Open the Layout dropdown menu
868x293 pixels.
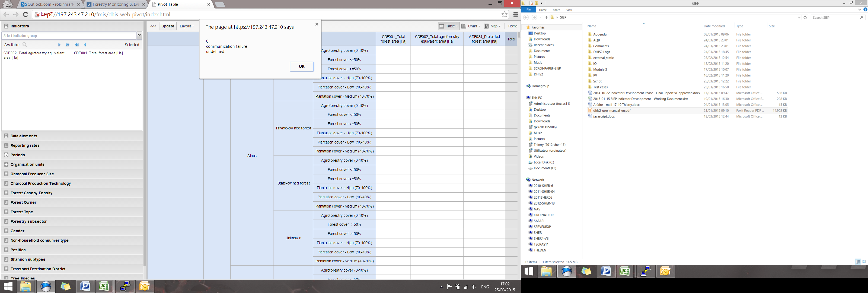[x=187, y=26]
